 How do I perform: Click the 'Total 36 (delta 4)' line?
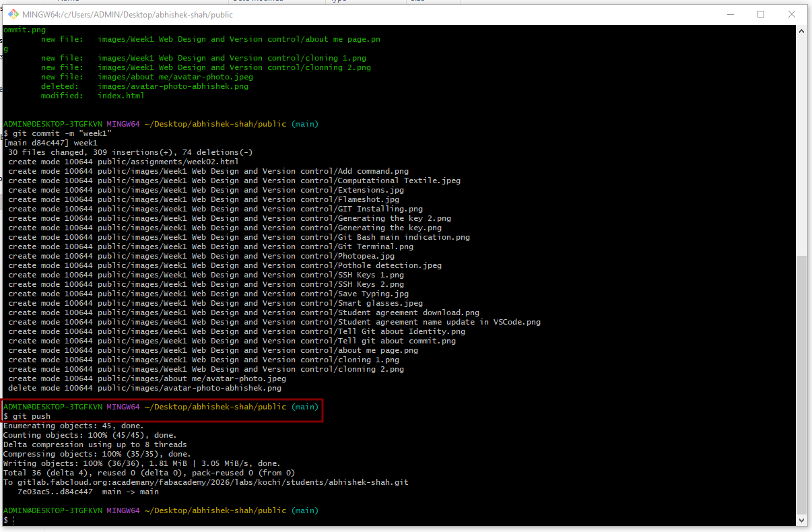pos(149,473)
